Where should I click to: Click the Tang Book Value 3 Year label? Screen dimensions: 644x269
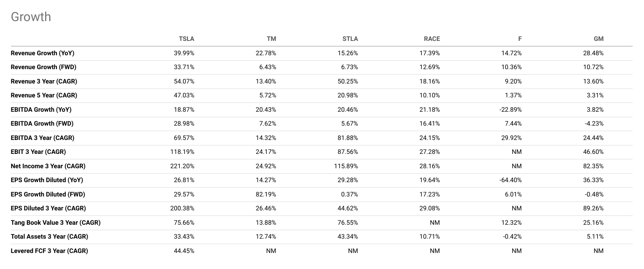coord(56,223)
